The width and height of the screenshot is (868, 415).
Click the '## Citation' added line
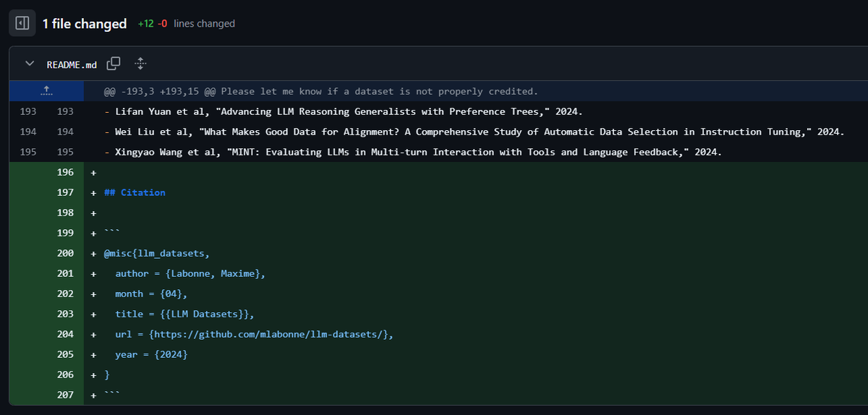click(135, 192)
